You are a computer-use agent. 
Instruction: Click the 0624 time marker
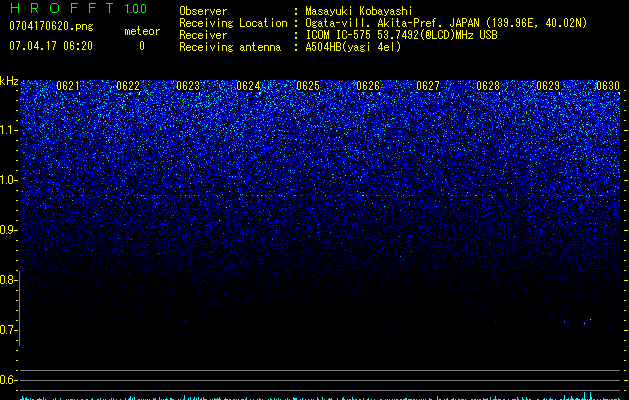point(248,86)
